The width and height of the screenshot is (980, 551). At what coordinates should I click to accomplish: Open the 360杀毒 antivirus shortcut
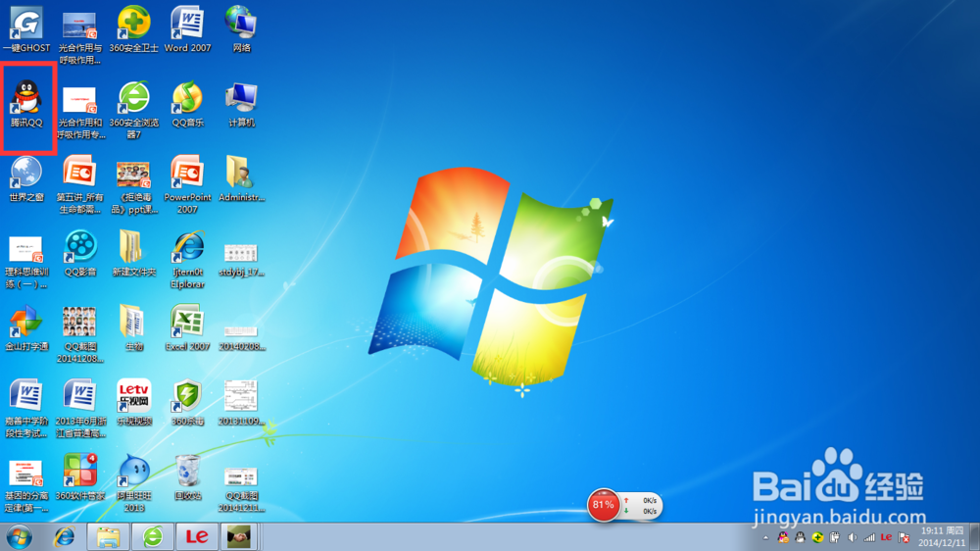pyautogui.click(x=187, y=403)
